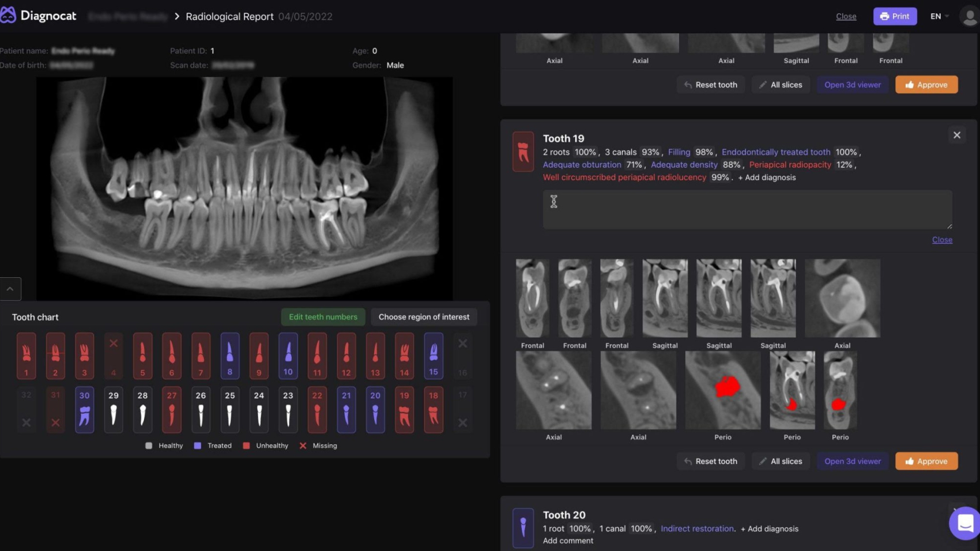The width and height of the screenshot is (980, 551).
Task: Open the Perio axial slice with red lesion
Action: coord(723,390)
